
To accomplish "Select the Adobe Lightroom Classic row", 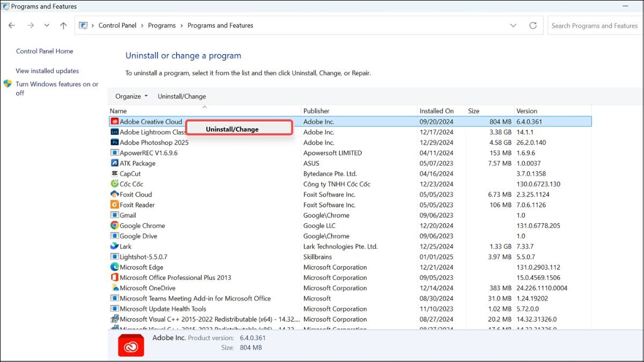I will (350, 132).
